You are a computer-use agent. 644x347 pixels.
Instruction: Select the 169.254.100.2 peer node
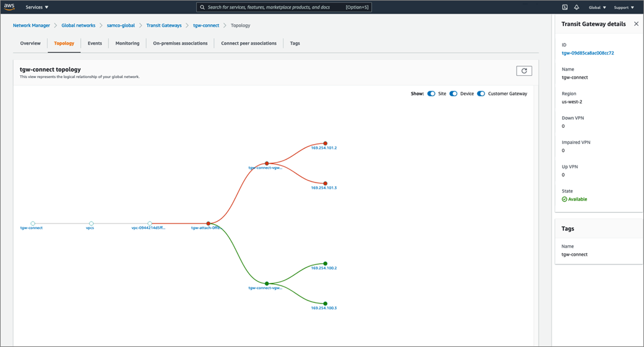pos(325,264)
